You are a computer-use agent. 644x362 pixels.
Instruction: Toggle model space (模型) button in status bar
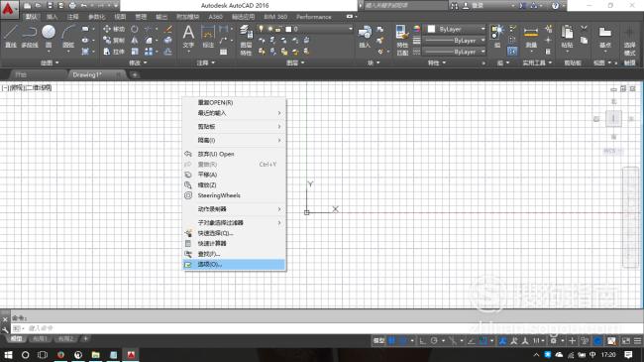(x=378, y=340)
